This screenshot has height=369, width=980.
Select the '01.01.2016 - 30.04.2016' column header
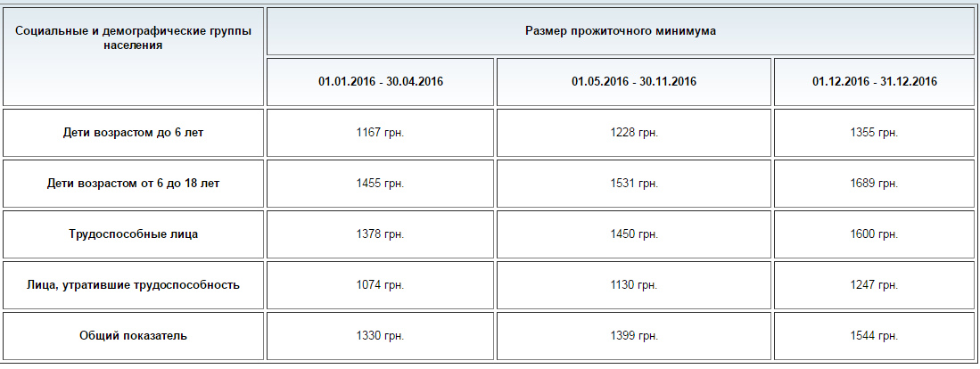381,81
